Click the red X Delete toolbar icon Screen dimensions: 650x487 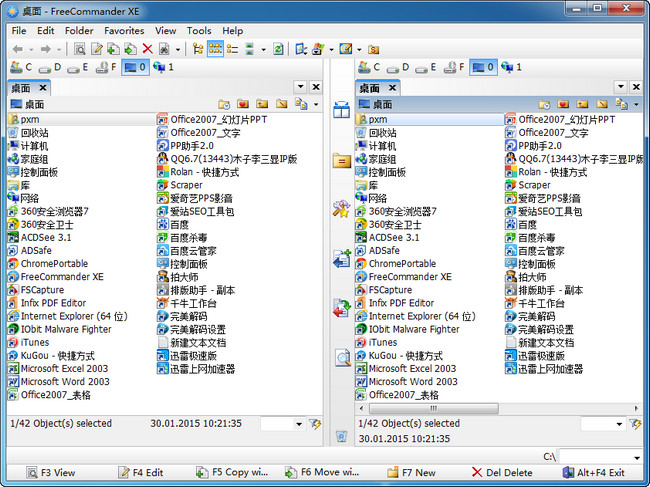tap(148, 49)
